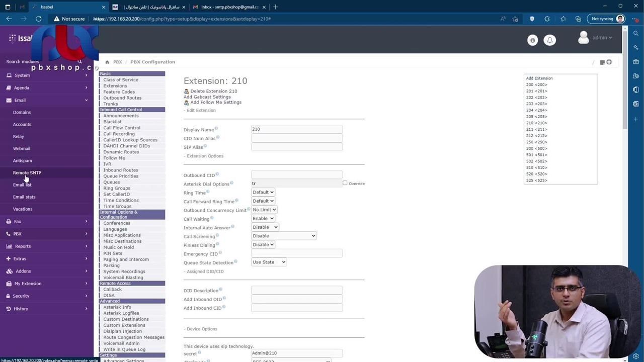Click the info circle icon in header
This screenshot has height=362, width=644.
click(532, 40)
